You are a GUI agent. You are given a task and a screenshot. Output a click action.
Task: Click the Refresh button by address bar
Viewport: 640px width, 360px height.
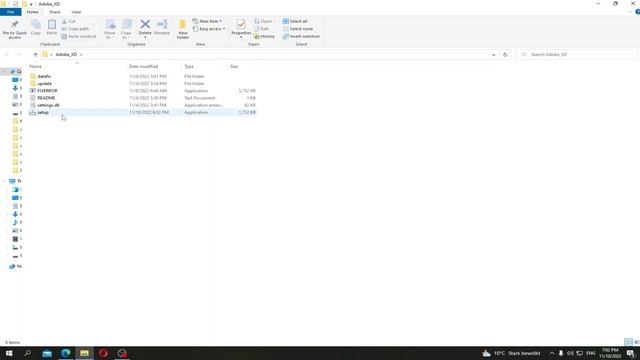(505, 55)
